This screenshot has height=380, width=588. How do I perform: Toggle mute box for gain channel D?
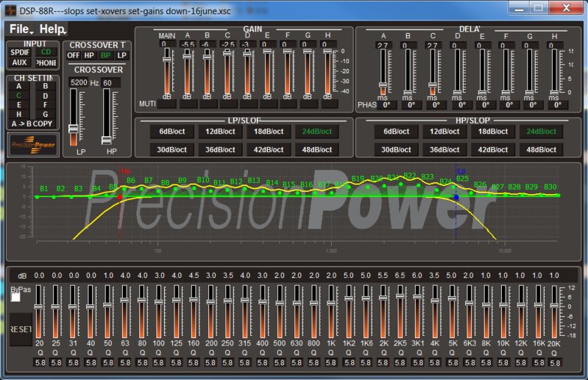(249, 104)
